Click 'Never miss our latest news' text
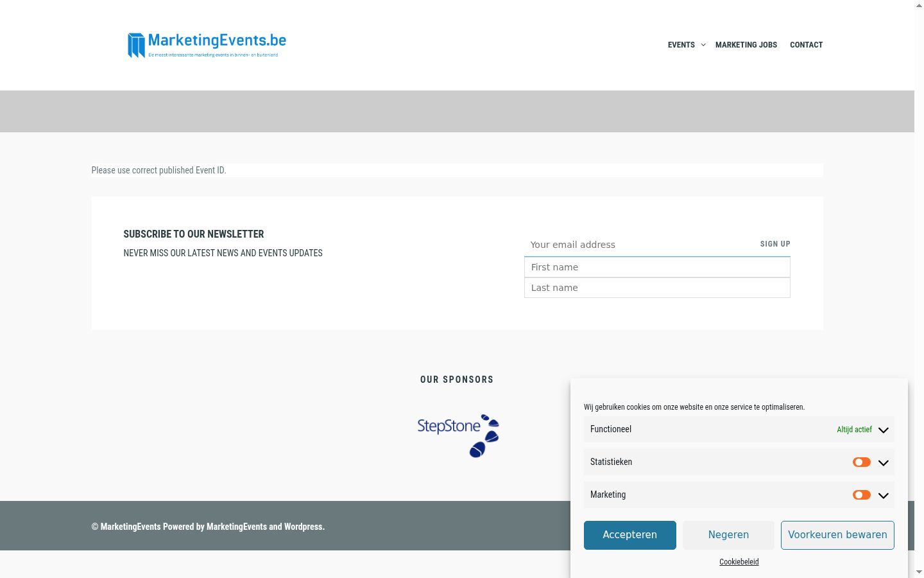Screen dimensions: 924x578 (x=223, y=253)
